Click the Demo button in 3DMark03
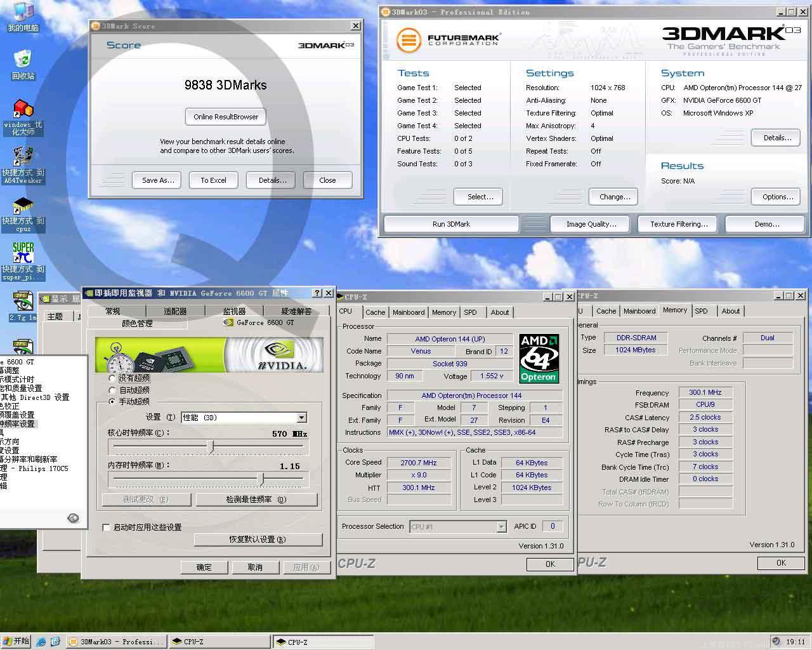 (x=767, y=224)
